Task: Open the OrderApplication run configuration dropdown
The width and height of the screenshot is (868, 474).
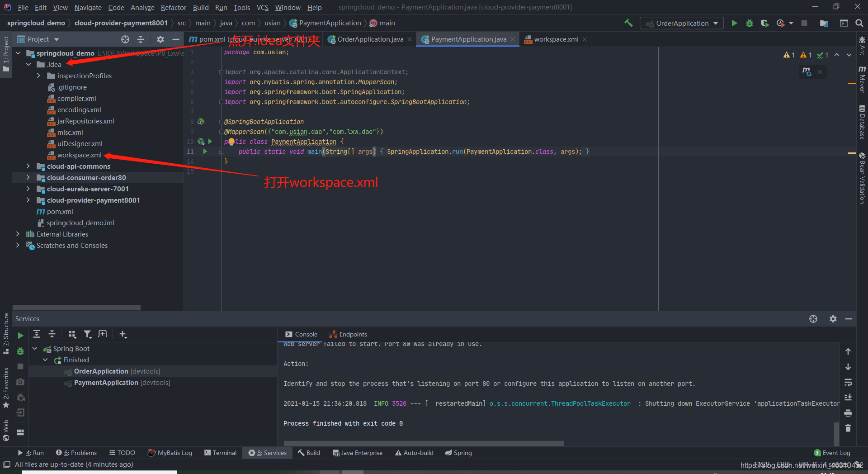Action: click(716, 23)
